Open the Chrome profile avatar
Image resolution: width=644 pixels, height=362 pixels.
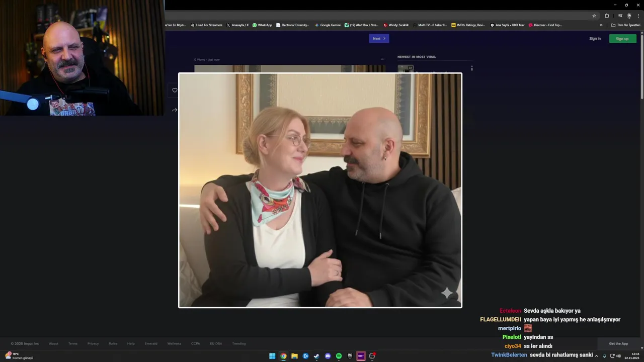[629, 16]
